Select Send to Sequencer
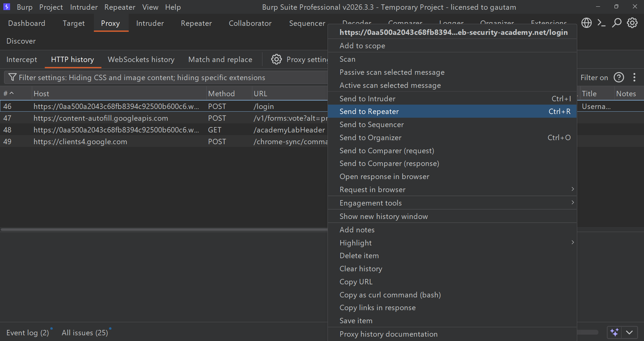644x341 pixels. [452, 124]
